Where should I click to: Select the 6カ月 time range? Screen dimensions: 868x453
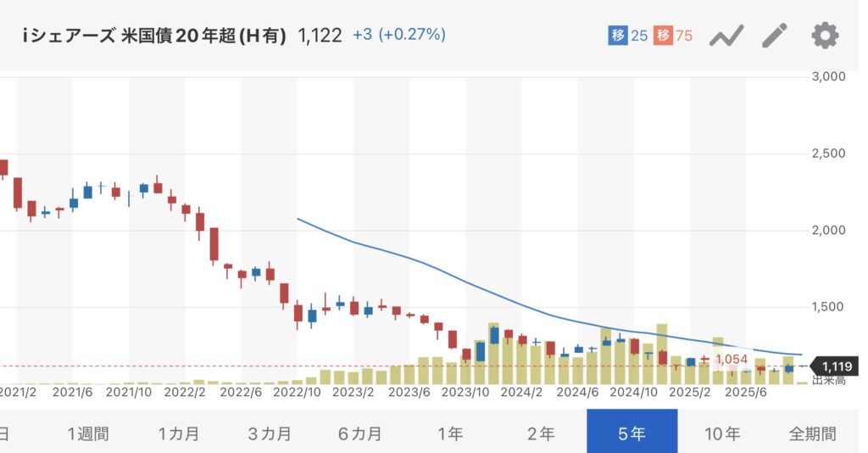360,433
